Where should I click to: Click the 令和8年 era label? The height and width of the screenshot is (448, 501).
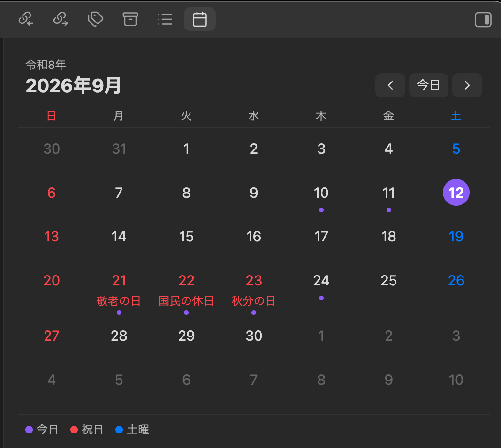46,65
